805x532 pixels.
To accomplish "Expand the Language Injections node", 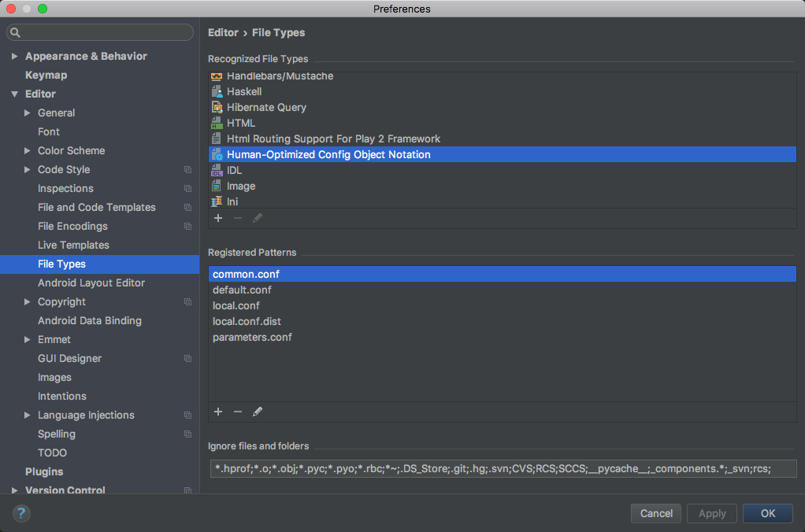I will pyautogui.click(x=28, y=415).
